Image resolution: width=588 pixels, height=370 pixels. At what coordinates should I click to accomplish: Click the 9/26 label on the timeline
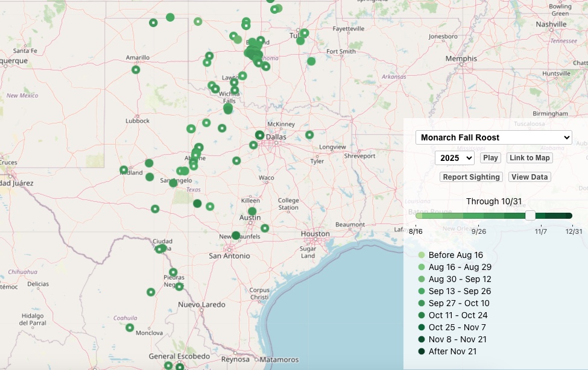[x=479, y=231]
